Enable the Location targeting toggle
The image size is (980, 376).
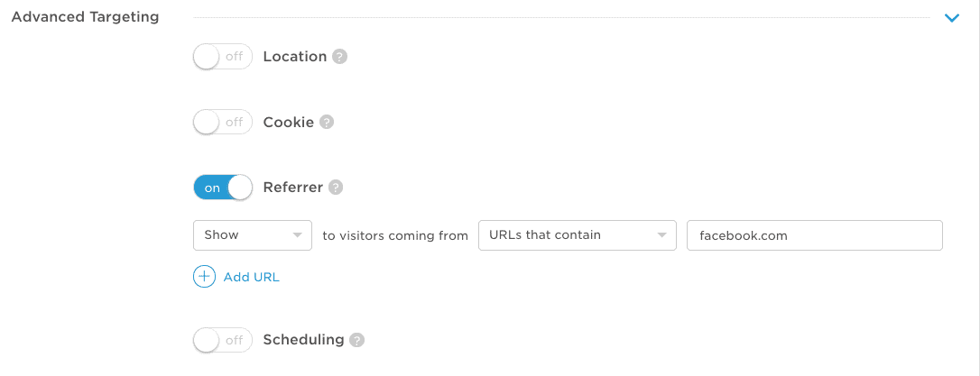tap(223, 57)
